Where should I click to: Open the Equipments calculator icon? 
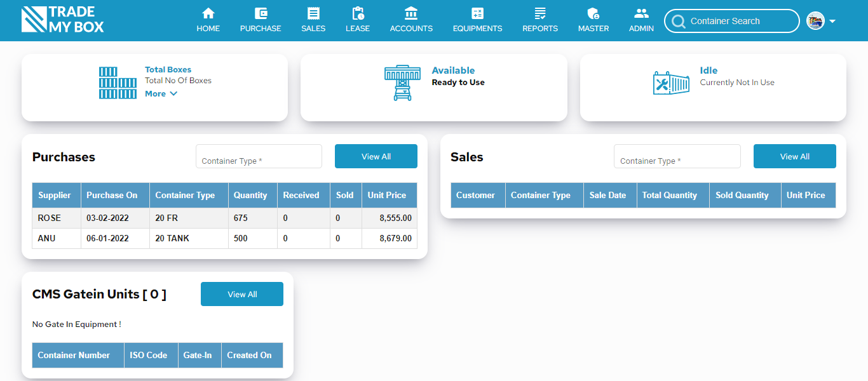point(477,13)
